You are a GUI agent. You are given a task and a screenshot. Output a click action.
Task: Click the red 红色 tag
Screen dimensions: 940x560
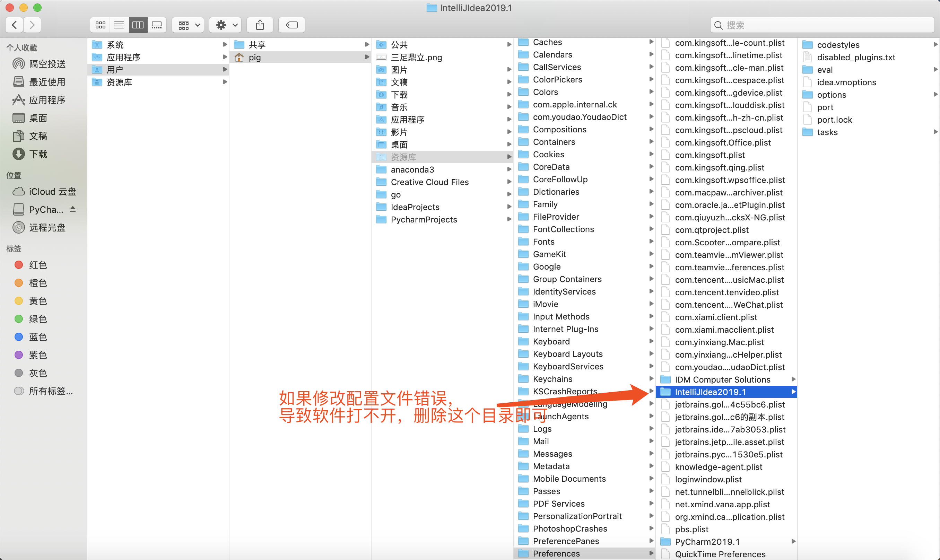pyautogui.click(x=38, y=265)
